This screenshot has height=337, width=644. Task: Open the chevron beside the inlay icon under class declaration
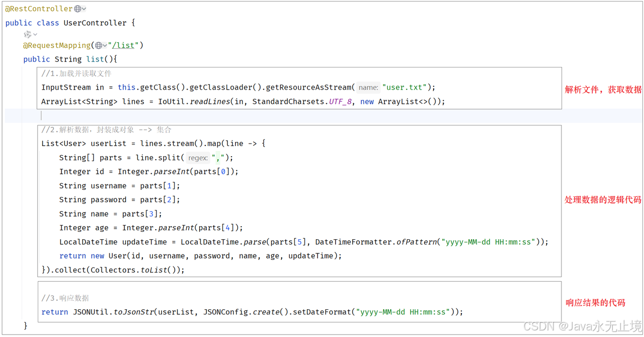[35, 35]
